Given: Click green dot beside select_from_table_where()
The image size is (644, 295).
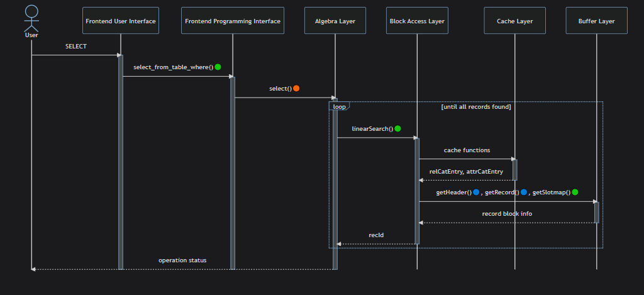Looking at the screenshot, I should point(218,67).
